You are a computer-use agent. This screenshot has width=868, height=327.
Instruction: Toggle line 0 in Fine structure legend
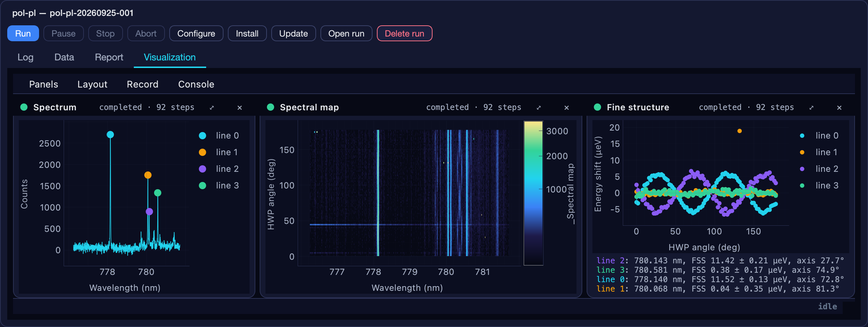point(819,136)
